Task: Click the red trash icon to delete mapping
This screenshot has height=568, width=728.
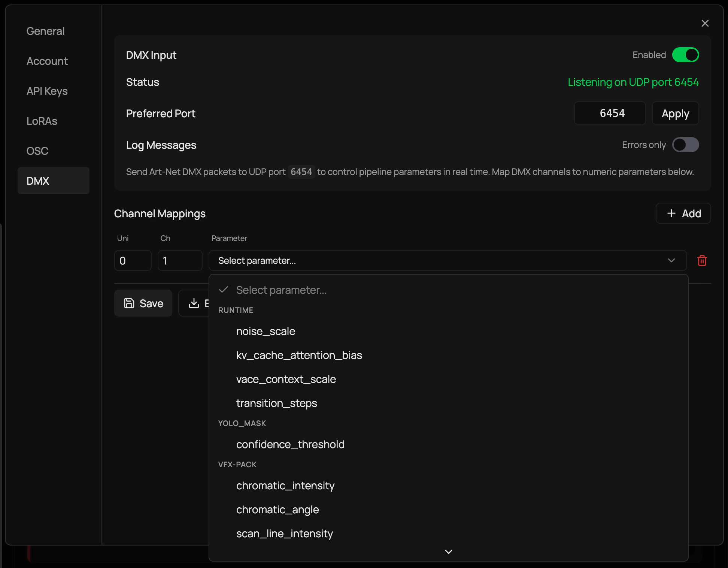Action: [702, 260]
